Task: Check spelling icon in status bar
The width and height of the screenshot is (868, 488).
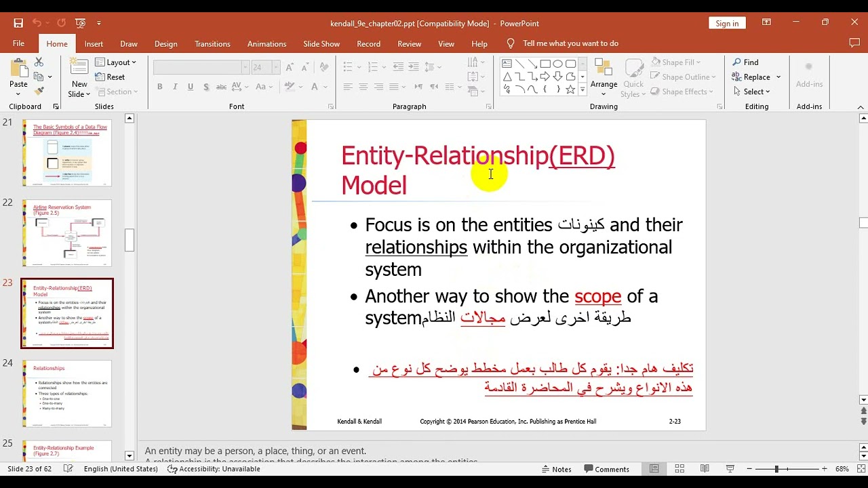Action: pyautogui.click(x=68, y=468)
